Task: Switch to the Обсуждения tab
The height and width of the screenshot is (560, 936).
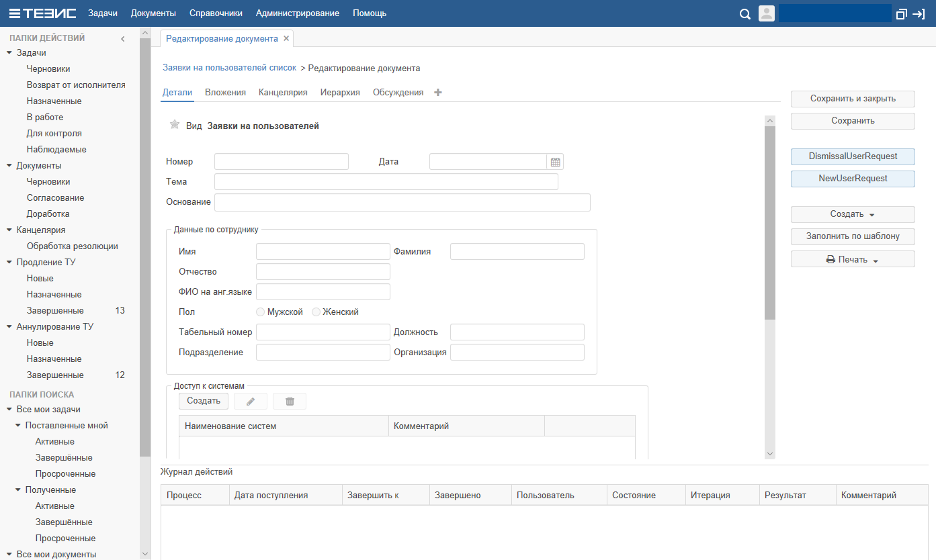Action: 398,93
